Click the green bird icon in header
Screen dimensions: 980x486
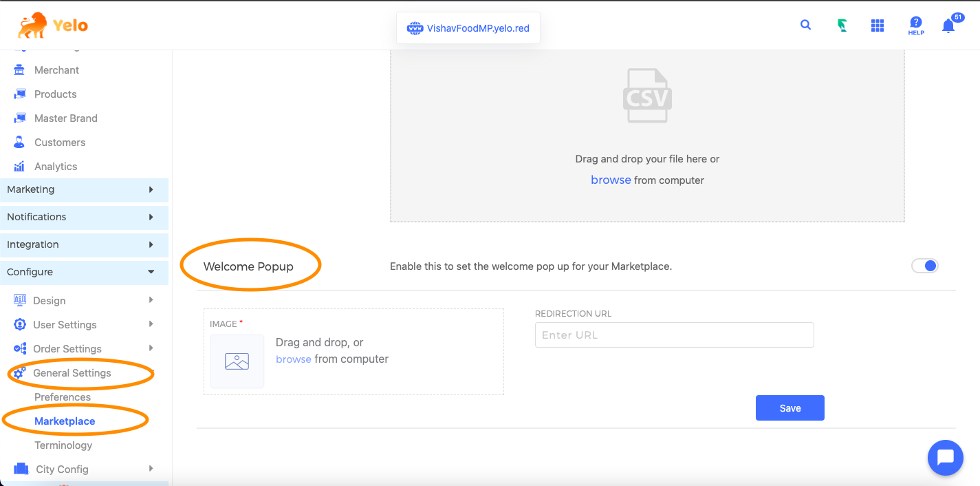point(842,25)
